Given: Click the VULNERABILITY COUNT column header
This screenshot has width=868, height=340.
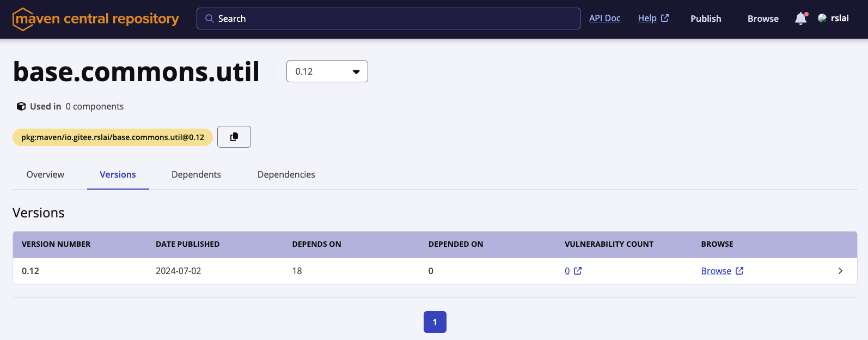Looking at the screenshot, I should point(609,244).
